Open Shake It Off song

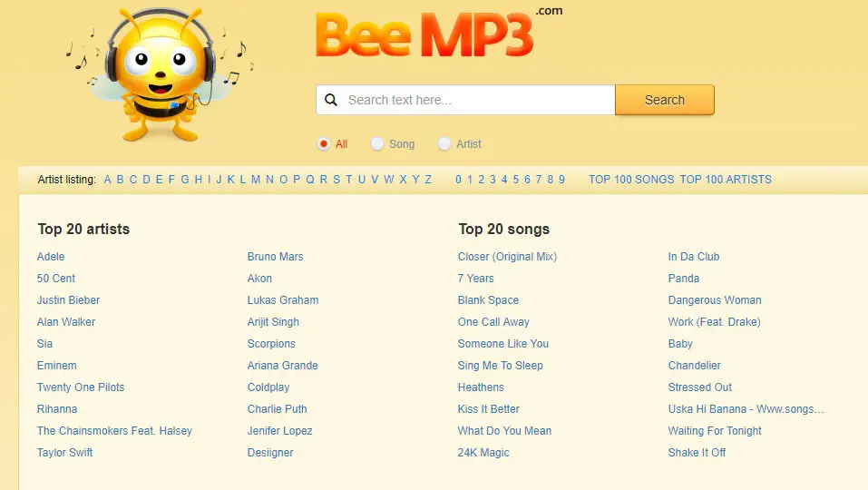click(697, 453)
